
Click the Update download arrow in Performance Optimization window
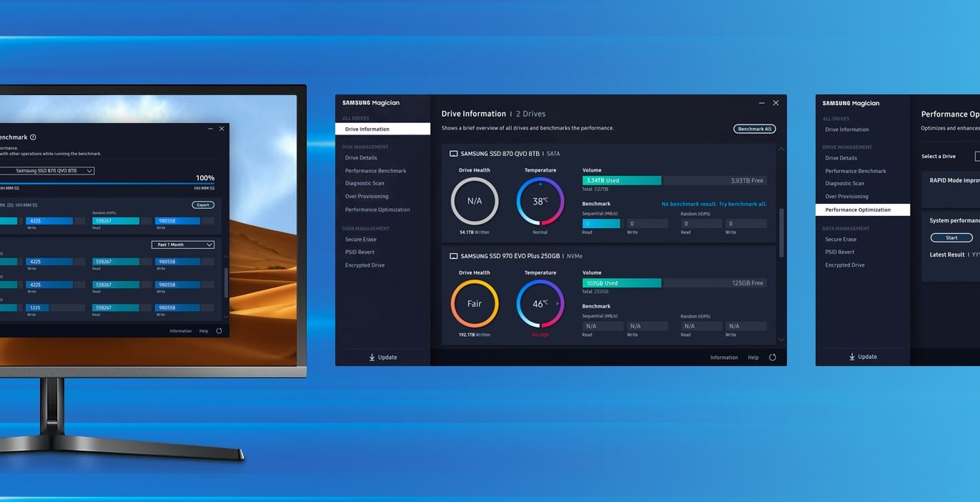point(852,357)
